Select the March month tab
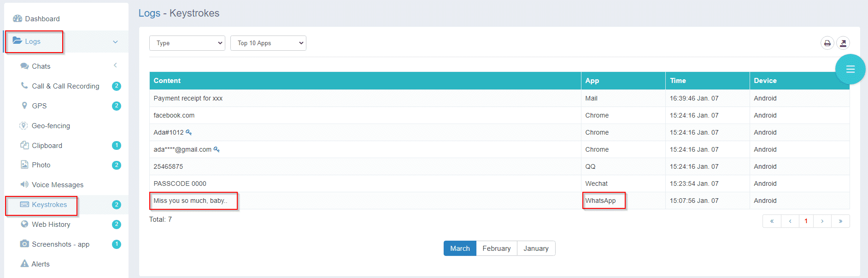 point(460,248)
